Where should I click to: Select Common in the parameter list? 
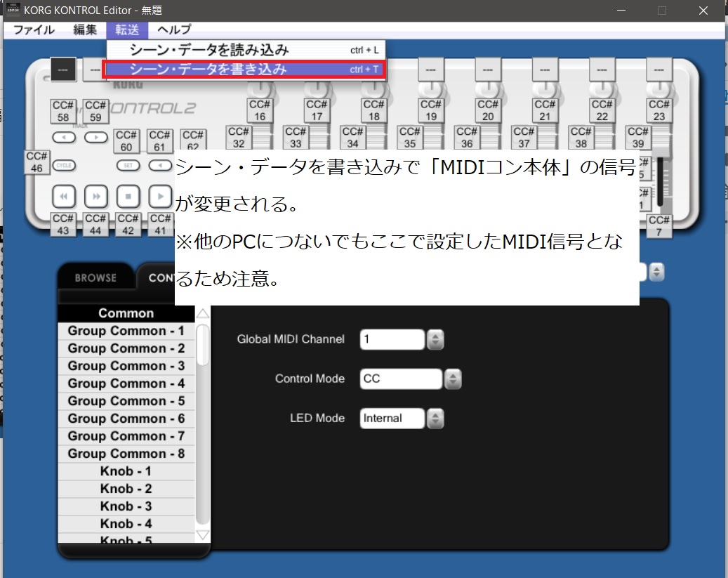(126, 313)
